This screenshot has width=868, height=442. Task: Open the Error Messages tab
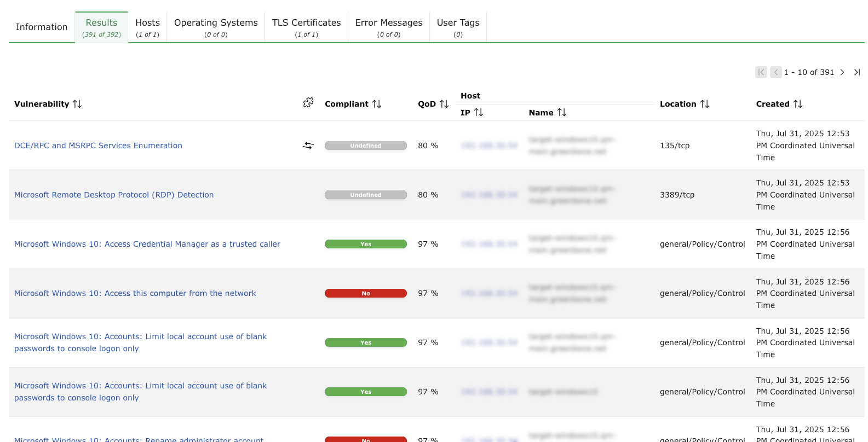[388, 27]
